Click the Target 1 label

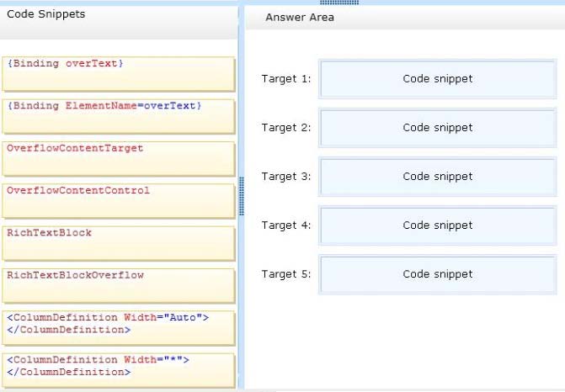pos(286,79)
